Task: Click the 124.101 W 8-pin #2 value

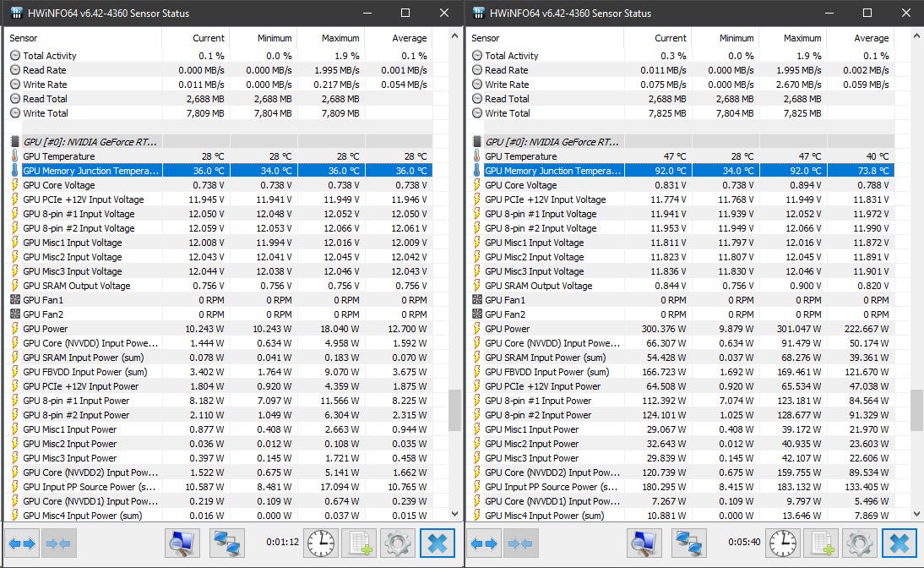Action: coord(664,415)
